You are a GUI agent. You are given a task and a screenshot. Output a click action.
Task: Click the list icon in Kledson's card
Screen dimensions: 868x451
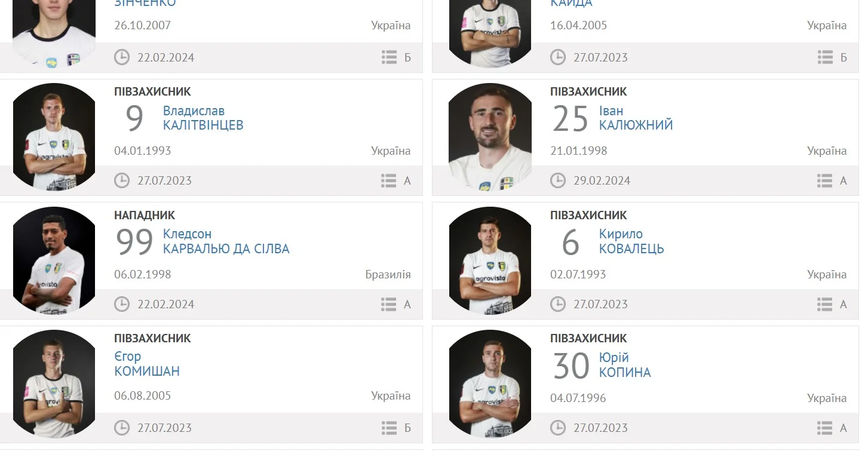click(389, 304)
